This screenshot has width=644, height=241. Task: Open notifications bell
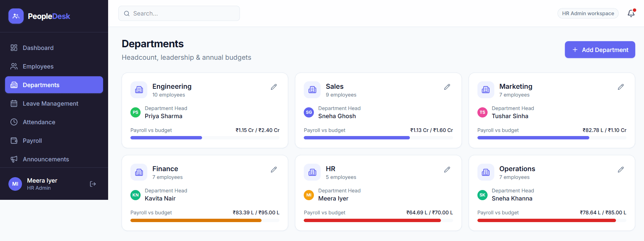pyautogui.click(x=631, y=14)
